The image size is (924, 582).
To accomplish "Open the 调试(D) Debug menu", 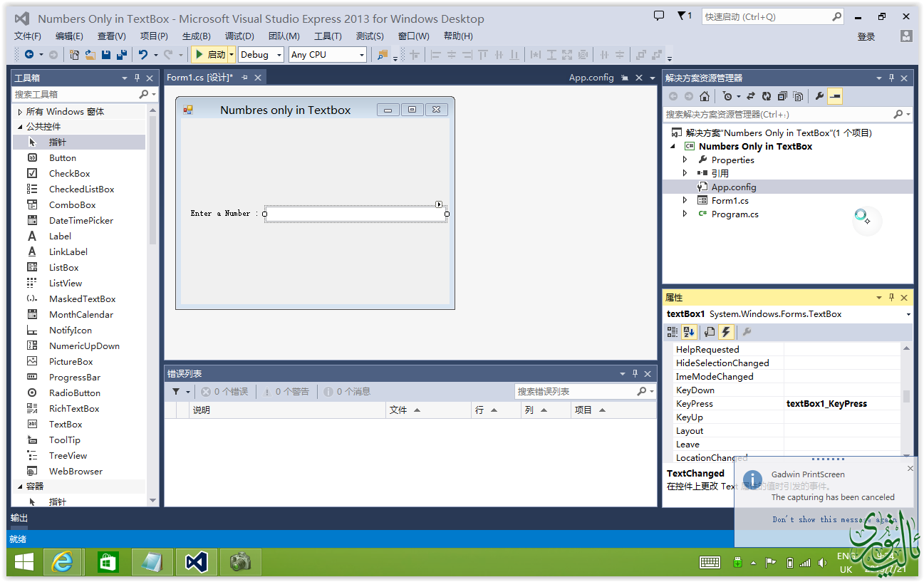I will coord(239,36).
